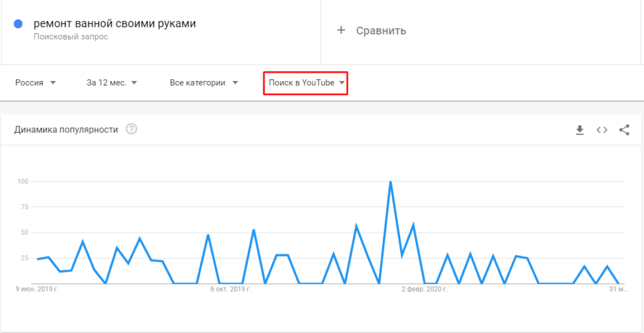Open the Поиск в YouTube dropdown
Image resolution: width=644 pixels, height=333 pixels.
coord(306,83)
